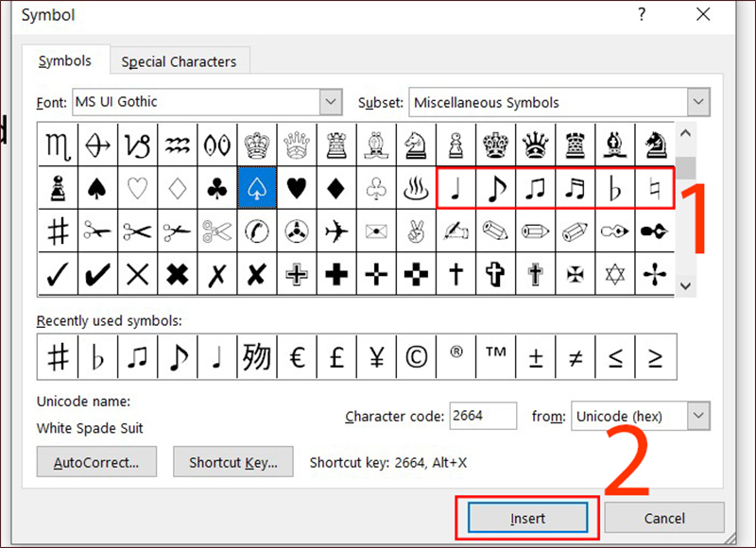Select the beamed sixteenth notes symbol
The width and height of the screenshot is (756, 548).
(x=575, y=188)
